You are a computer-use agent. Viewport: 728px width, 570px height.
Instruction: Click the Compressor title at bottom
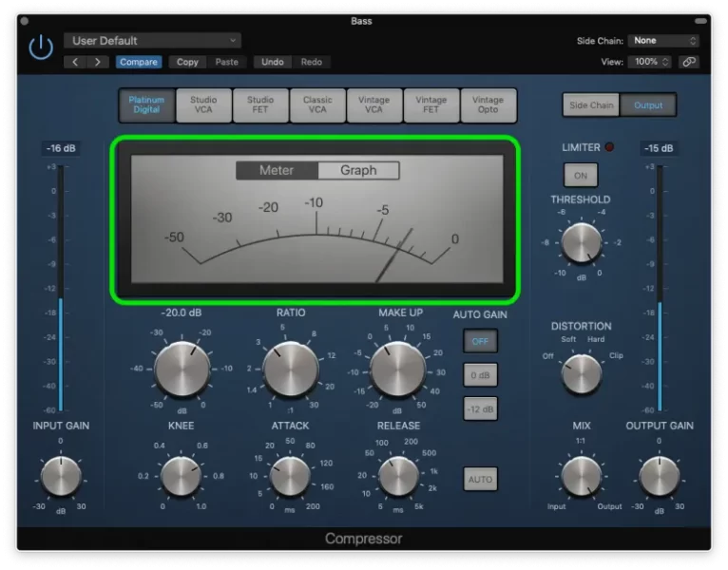click(364, 539)
